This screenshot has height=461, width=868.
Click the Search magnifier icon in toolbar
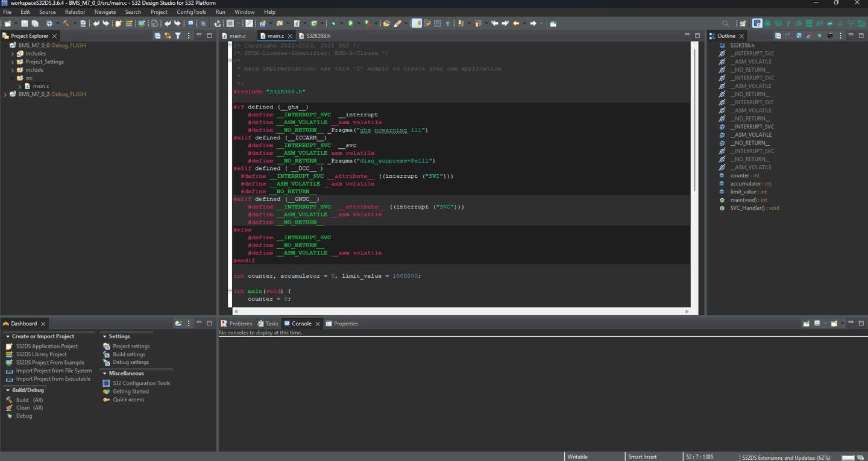pos(726,24)
